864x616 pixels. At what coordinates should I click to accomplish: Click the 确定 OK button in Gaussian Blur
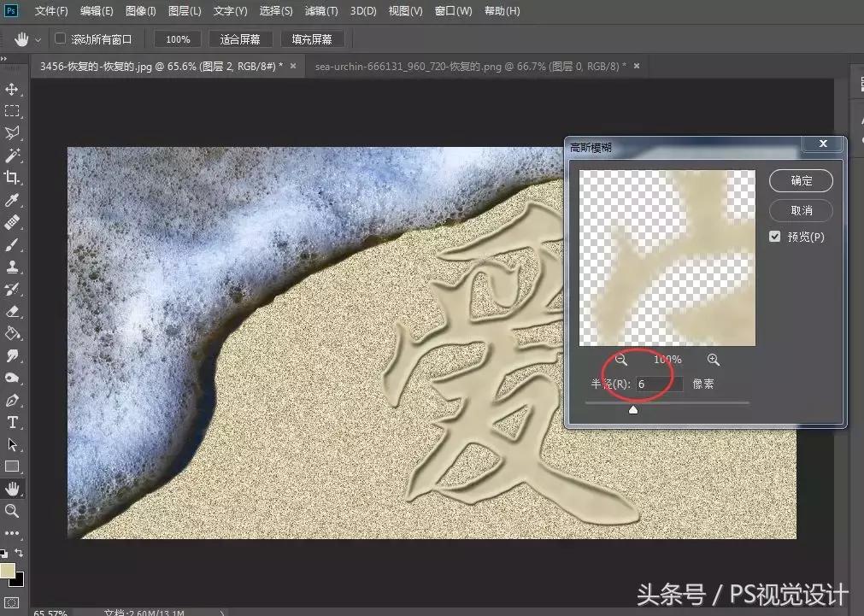point(801,180)
